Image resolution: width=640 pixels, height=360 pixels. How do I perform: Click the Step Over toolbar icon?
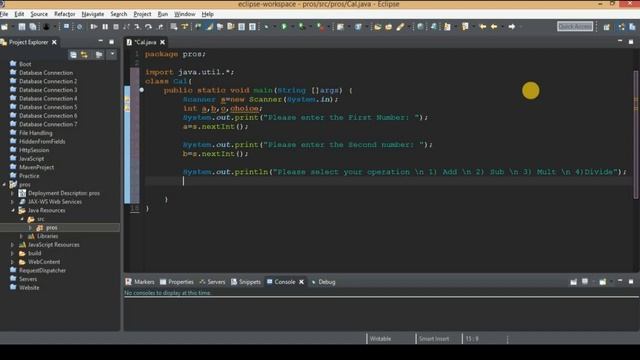pyautogui.click(x=148, y=27)
